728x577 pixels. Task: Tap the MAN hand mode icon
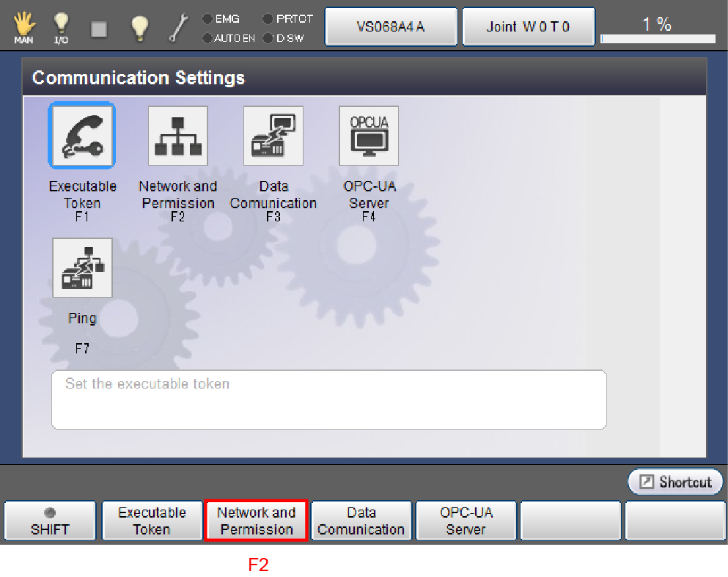(x=24, y=28)
